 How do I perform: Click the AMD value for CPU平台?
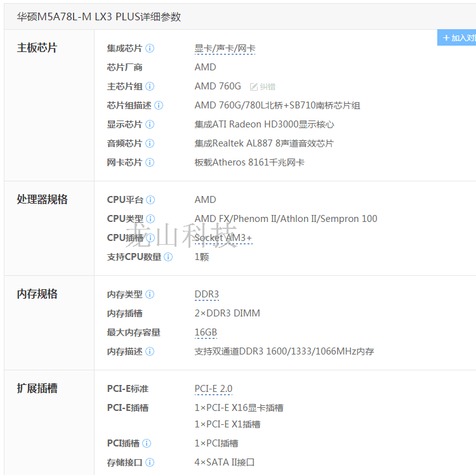pos(205,200)
